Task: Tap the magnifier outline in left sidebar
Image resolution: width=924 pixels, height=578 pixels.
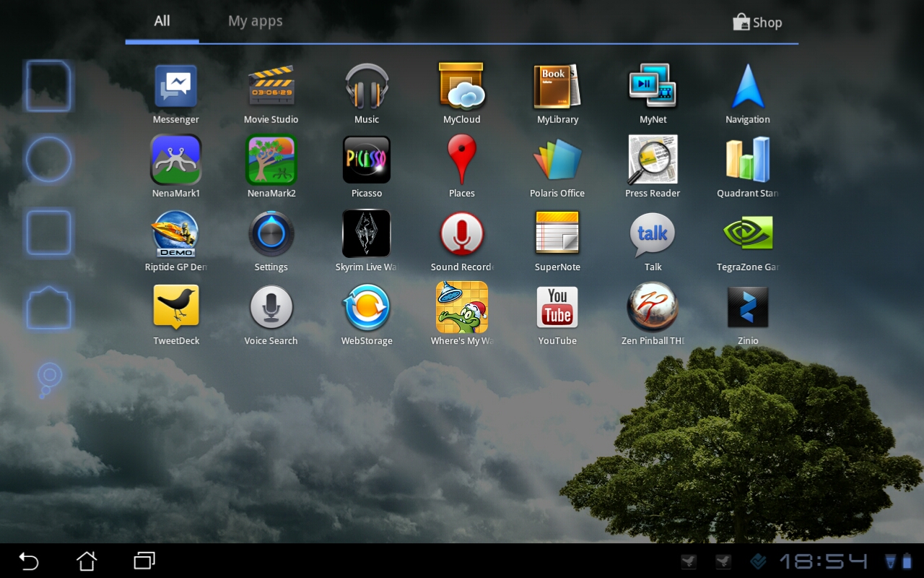Action: click(x=48, y=380)
